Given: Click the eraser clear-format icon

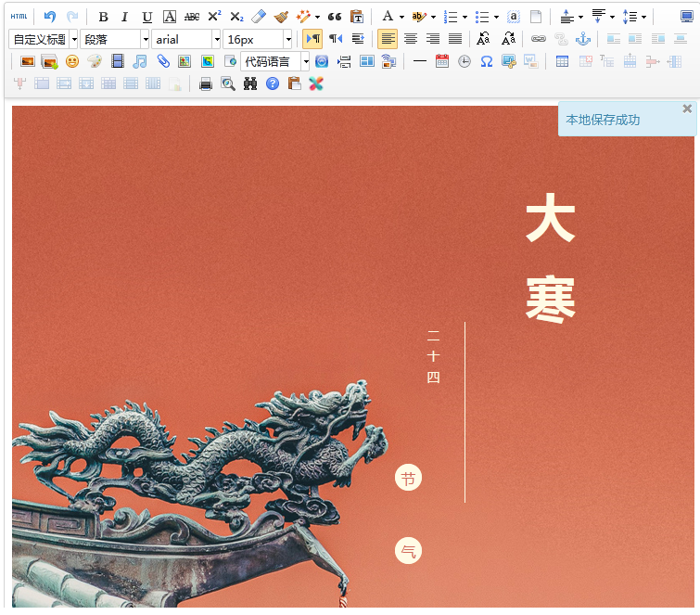Looking at the screenshot, I should pyautogui.click(x=259, y=17).
